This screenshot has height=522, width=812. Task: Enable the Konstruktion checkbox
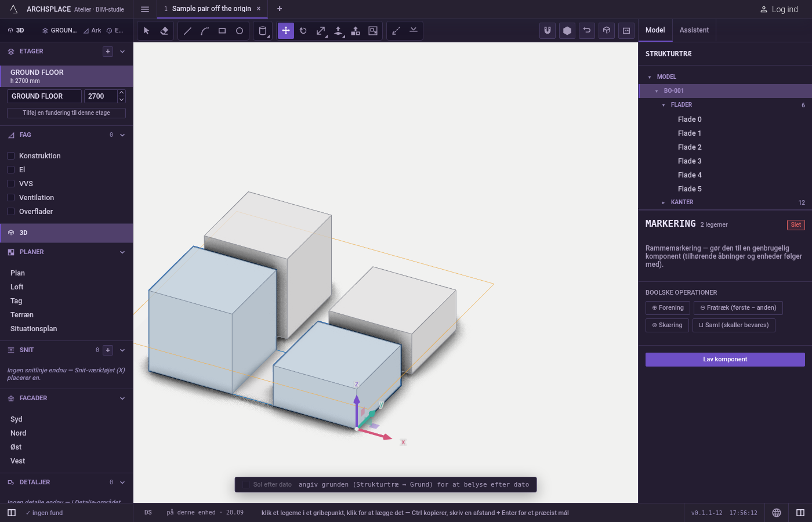pyautogui.click(x=10, y=156)
